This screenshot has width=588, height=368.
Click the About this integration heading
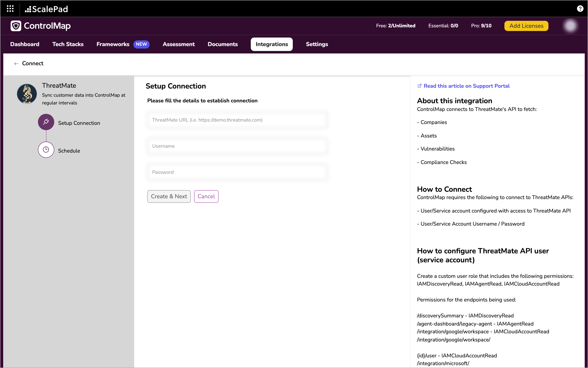[x=454, y=101]
